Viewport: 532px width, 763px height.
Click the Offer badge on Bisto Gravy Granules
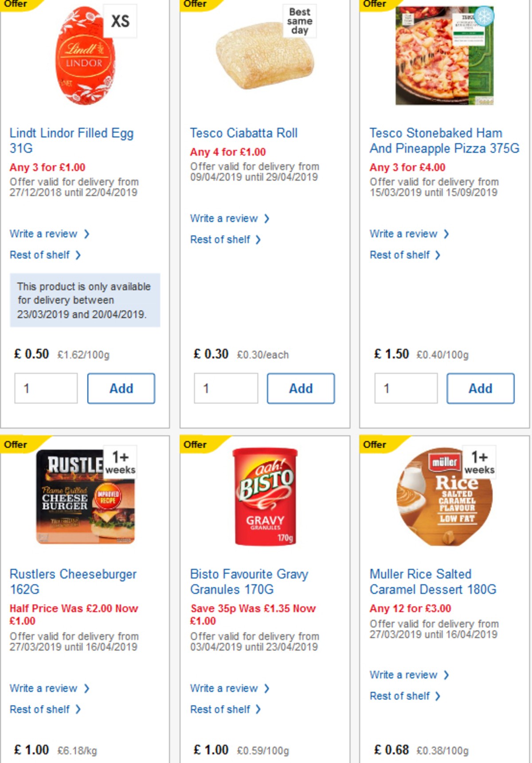pyautogui.click(x=196, y=444)
